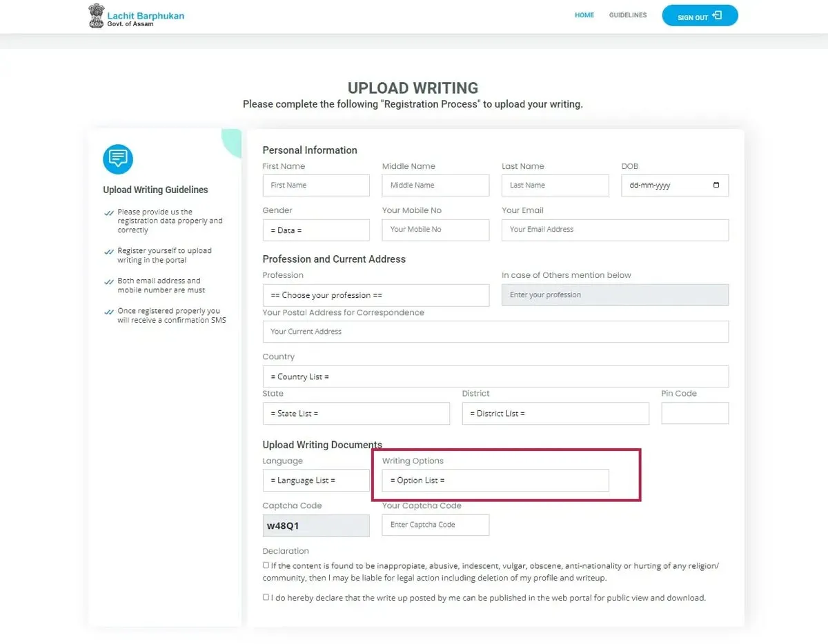The height and width of the screenshot is (644, 828).
Task: Focus the First Name input field
Action: coord(316,185)
